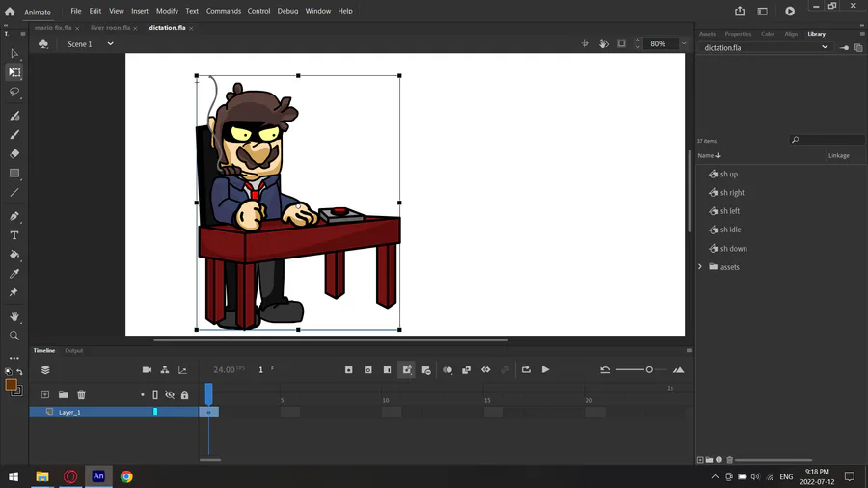The height and width of the screenshot is (488, 868).
Task: Switch to the Output tab
Action: (73, 350)
